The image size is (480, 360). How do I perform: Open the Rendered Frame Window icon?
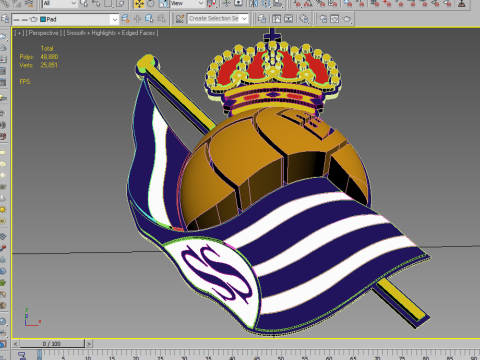click(x=334, y=19)
